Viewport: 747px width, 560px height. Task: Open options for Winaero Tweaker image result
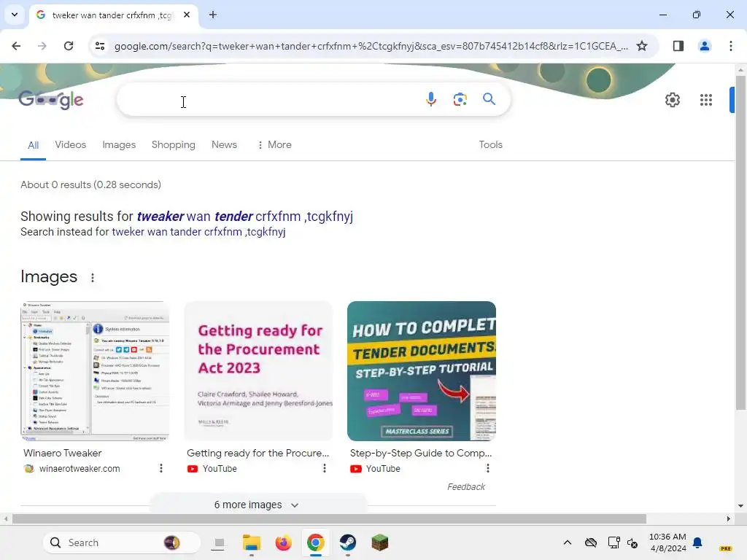point(161,469)
